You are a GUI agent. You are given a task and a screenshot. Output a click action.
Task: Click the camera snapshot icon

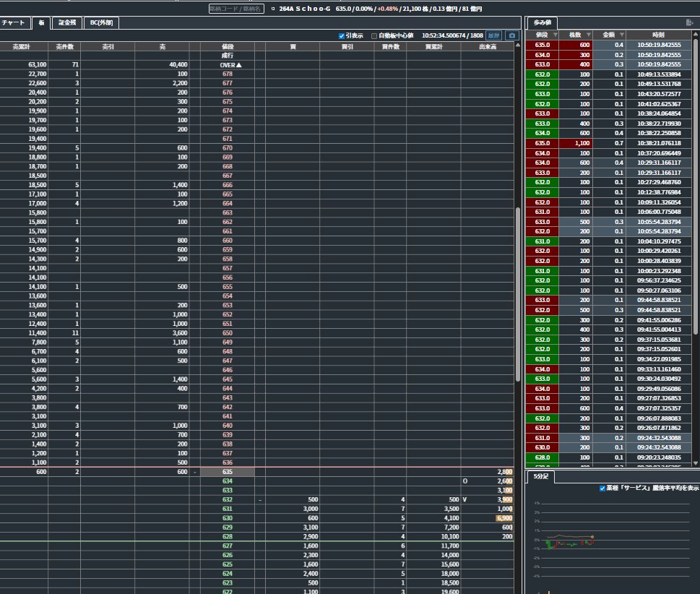511,35
